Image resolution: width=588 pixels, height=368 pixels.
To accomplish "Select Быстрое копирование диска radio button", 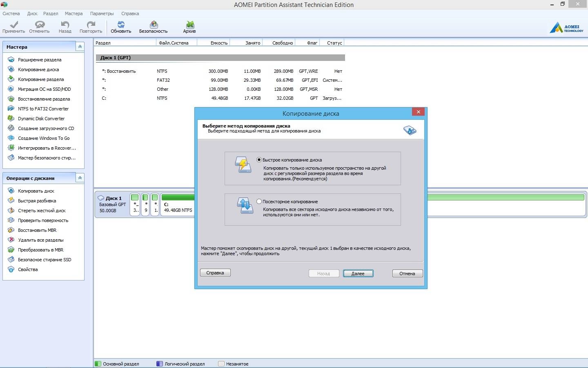I will [259, 160].
